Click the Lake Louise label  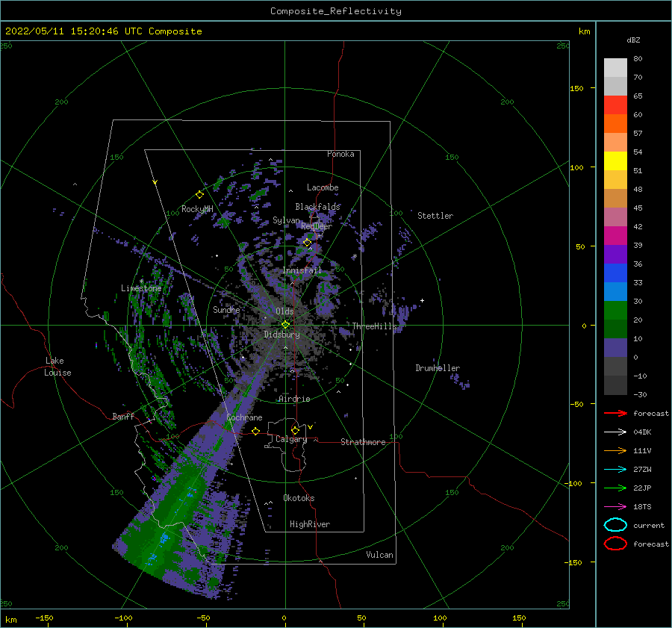tap(58, 367)
